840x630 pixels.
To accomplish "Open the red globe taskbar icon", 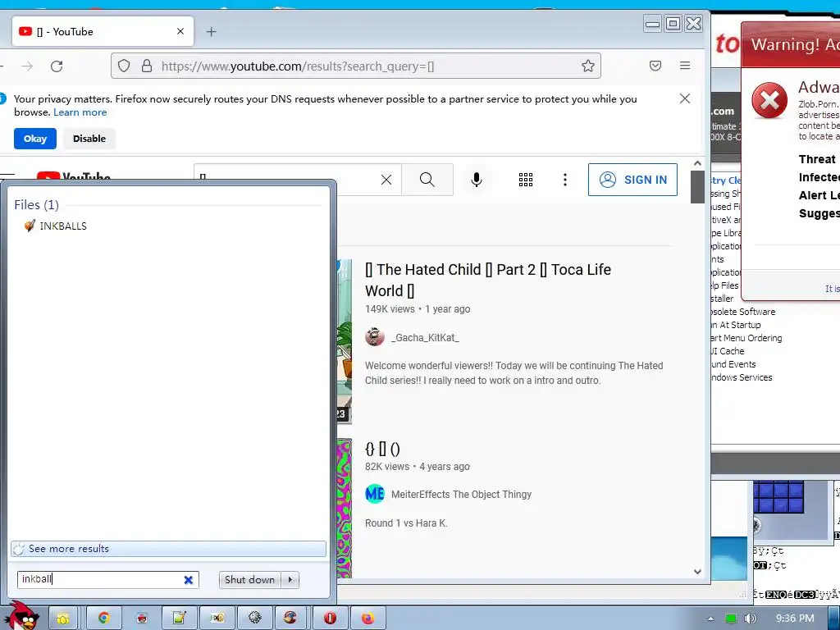I will 292,619.
